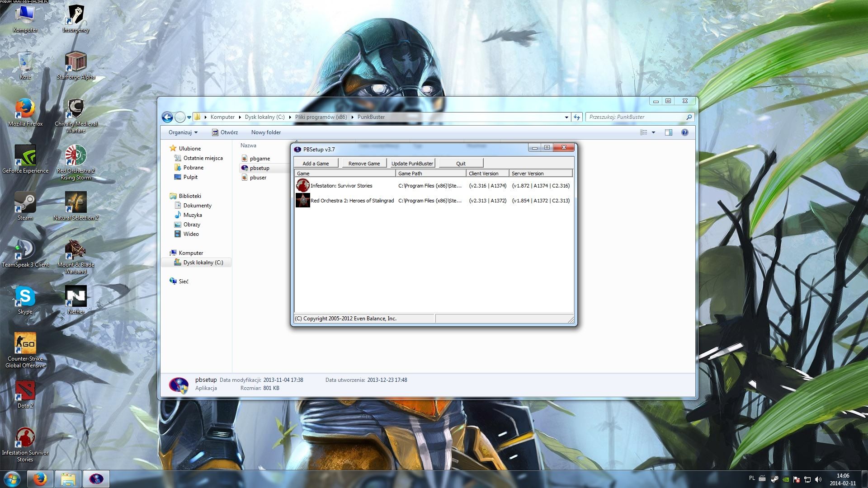868x488 pixels.
Task: Open the view options dropdown arrow
Action: pos(653,132)
